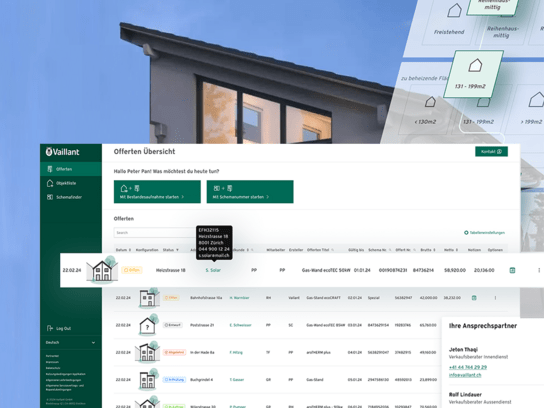Expand the Deutsch language dropdown
Screen dimensions: 544x408
coord(71,342)
